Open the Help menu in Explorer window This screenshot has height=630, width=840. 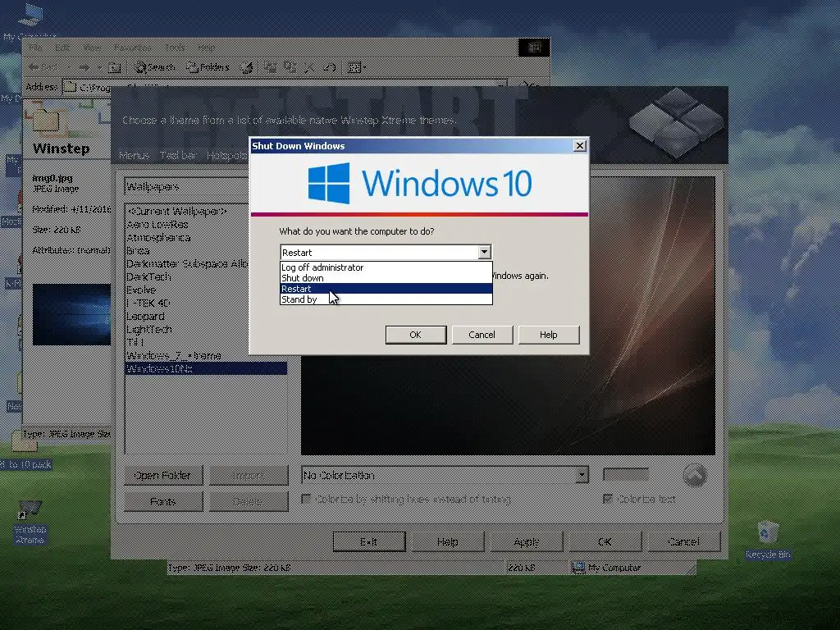(x=206, y=48)
